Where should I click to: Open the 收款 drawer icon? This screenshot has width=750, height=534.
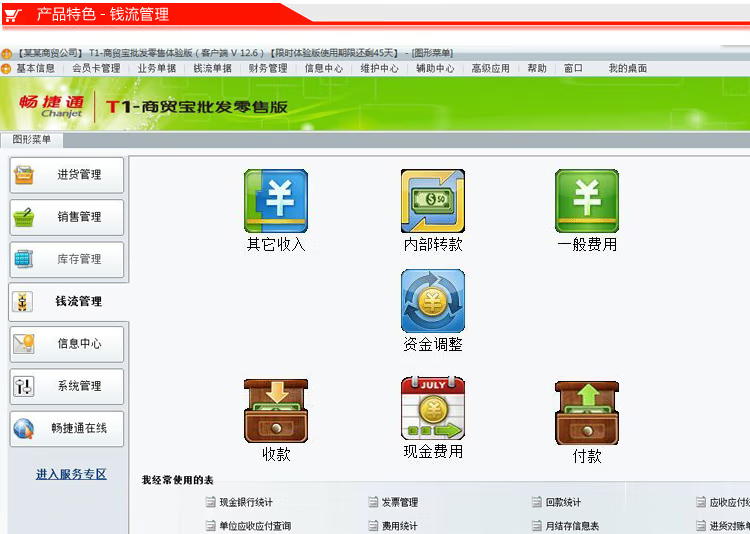click(276, 411)
